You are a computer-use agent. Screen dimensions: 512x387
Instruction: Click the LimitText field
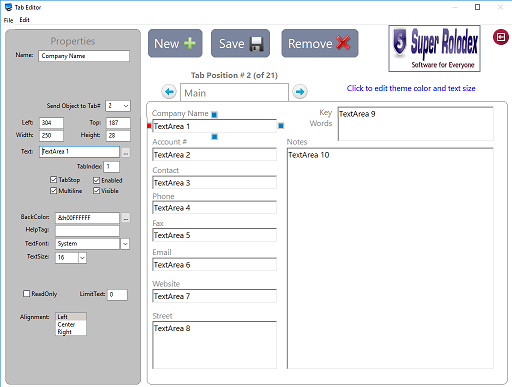pos(117,295)
